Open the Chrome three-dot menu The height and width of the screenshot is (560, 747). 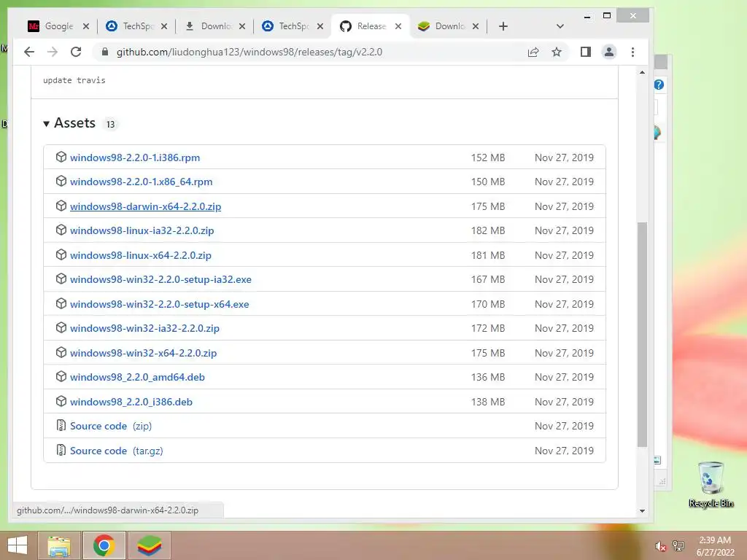[632, 52]
